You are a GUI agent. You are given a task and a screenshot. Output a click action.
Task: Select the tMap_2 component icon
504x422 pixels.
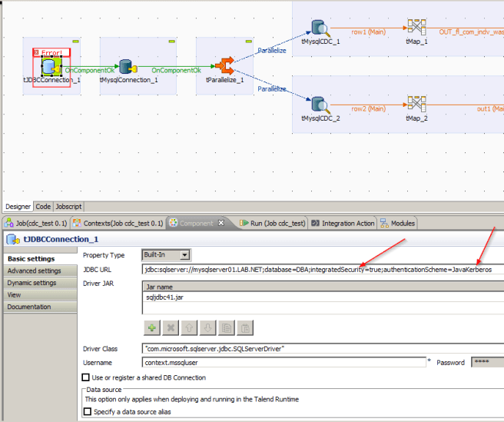click(417, 104)
